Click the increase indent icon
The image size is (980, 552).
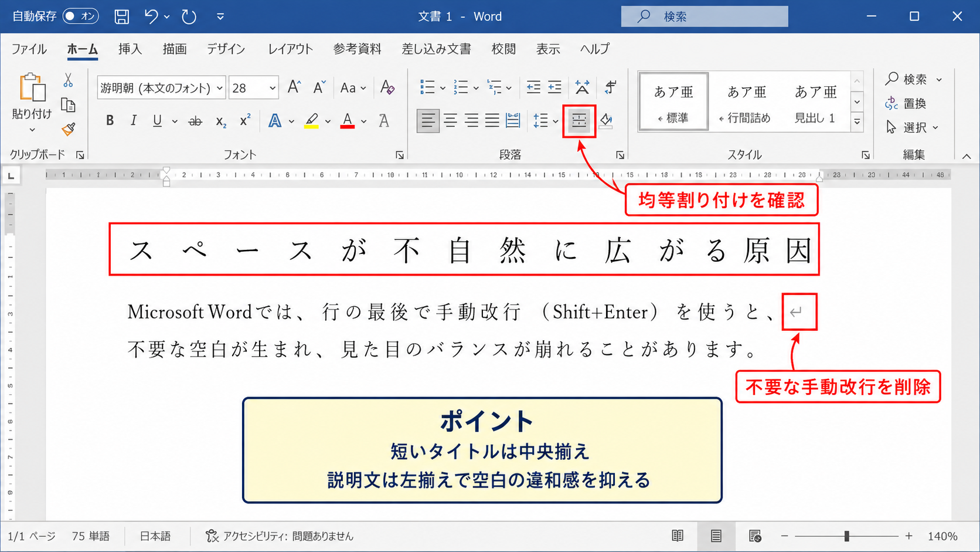pyautogui.click(x=554, y=87)
